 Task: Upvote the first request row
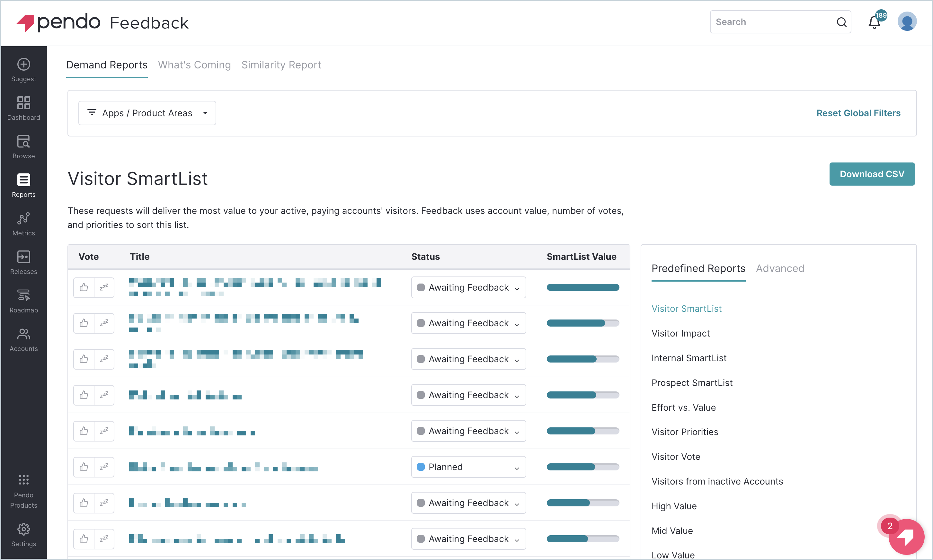pyautogui.click(x=84, y=288)
